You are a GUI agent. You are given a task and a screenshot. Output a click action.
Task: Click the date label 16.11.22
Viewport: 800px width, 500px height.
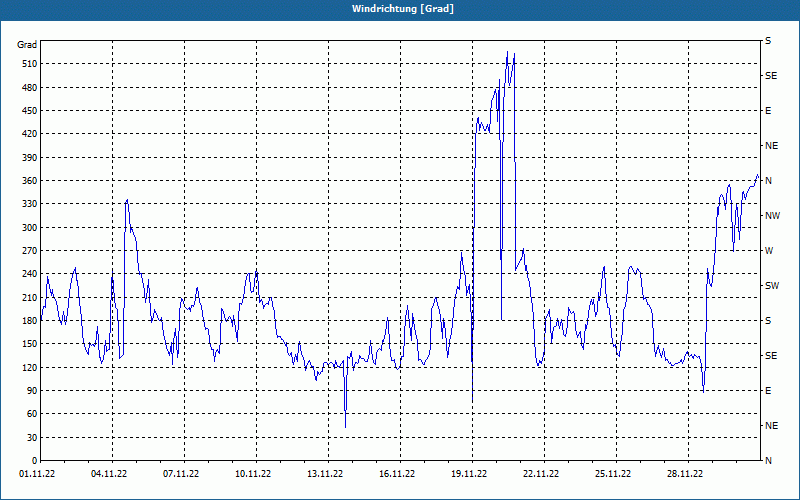pyautogui.click(x=397, y=473)
